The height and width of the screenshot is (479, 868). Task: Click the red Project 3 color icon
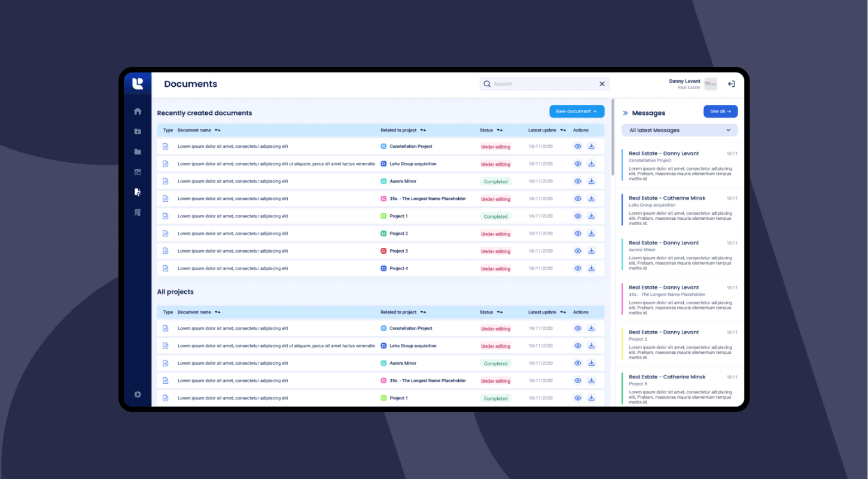click(x=383, y=251)
